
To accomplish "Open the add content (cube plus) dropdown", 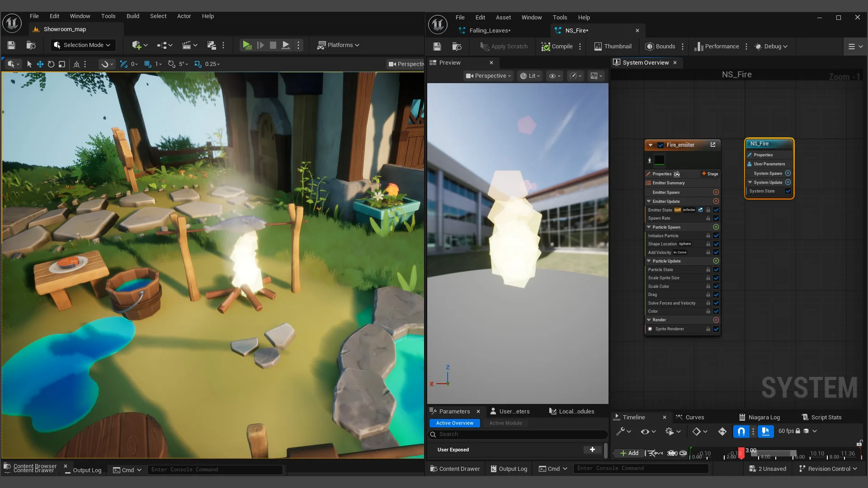I will [x=140, y=45].
